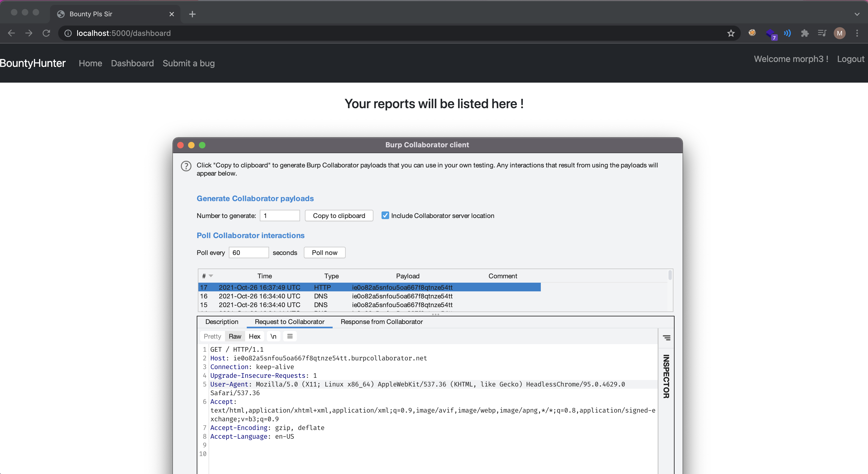Sort by the Comment column header
The image size is (868, 474).
(503, 276)
